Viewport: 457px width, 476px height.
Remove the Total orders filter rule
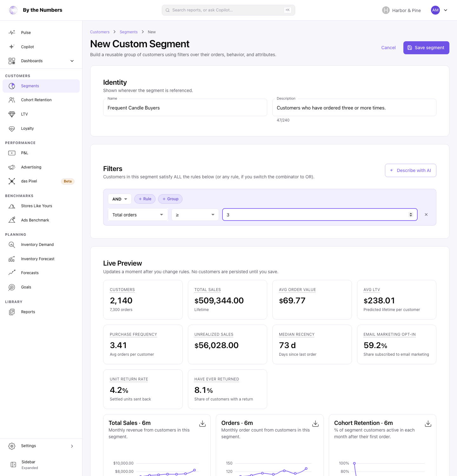click(x=426, y=215)
